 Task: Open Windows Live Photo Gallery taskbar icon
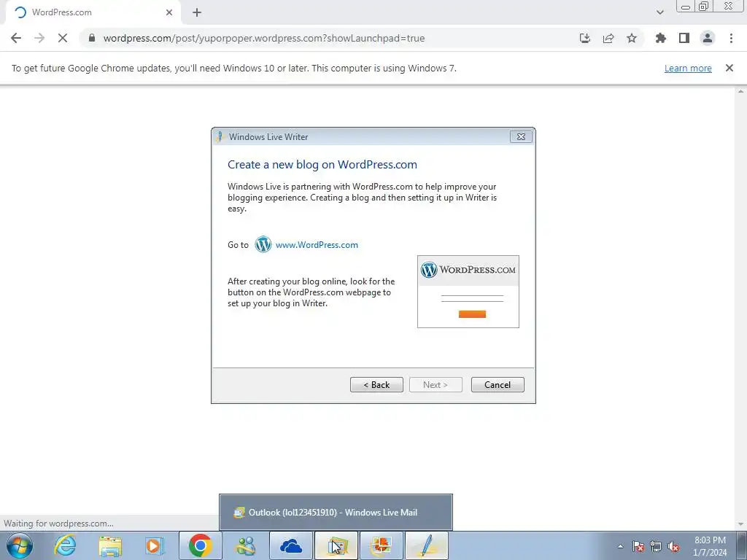point(381,545)
